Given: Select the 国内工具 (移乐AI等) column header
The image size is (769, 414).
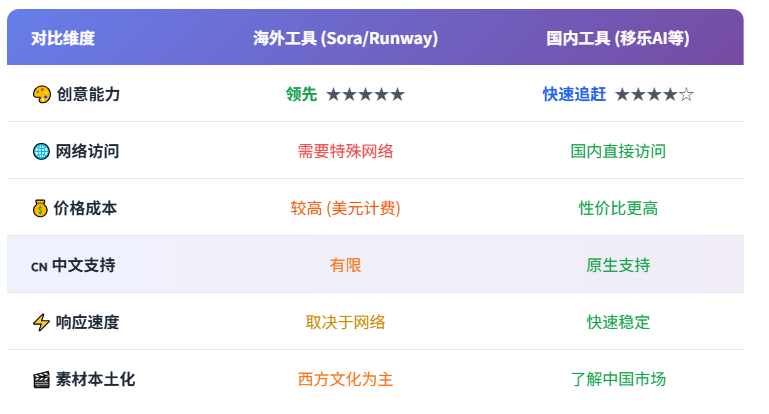Looking at the screenshot, I should pyautogui.click(x=618, y=38).
